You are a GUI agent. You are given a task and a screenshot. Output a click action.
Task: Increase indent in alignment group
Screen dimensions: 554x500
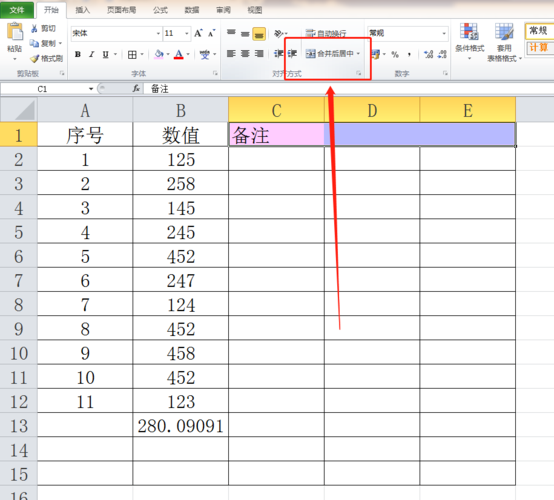click(x=292, y=54)
